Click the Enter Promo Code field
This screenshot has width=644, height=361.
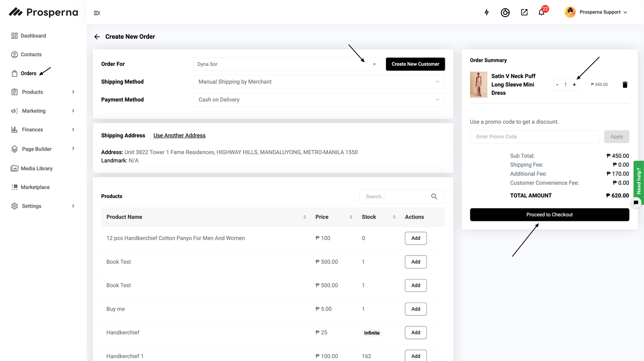click(x=535, y=137)
